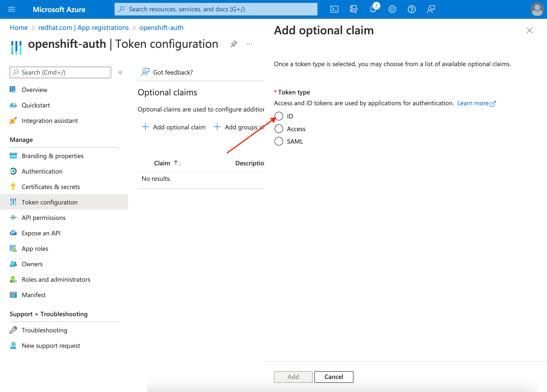547x392 pixels.
Task: Open portal settings gear
Action: [392, 9]
